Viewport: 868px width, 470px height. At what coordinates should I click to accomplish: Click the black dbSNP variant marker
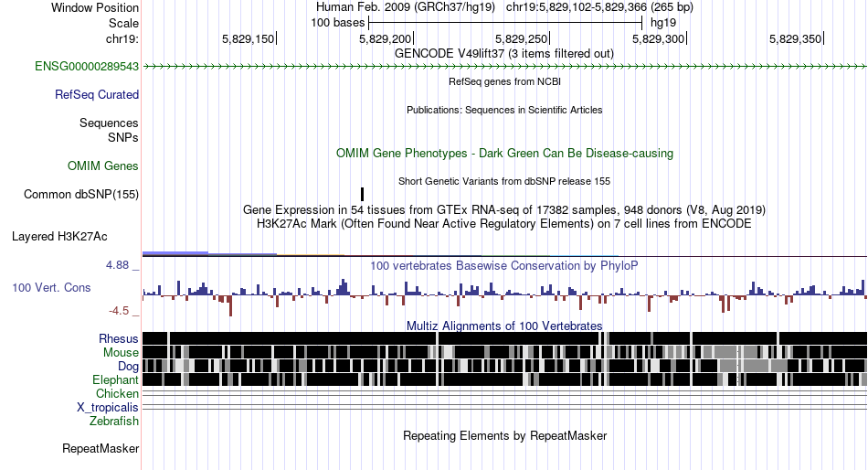(362, 194)
